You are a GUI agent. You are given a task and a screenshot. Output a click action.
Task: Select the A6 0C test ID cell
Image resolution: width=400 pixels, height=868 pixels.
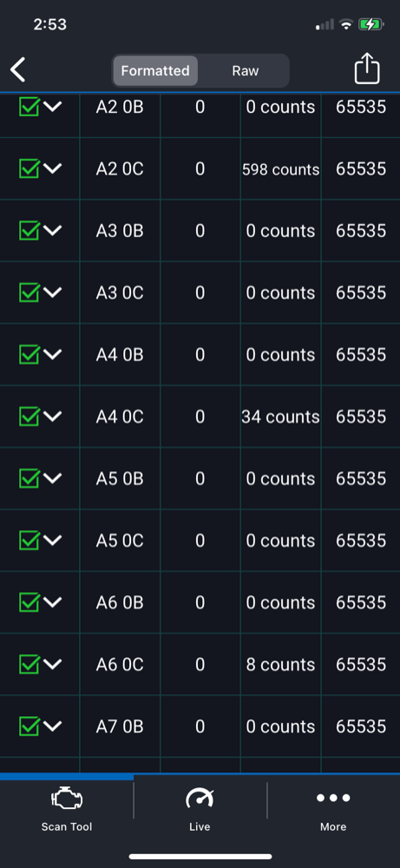point(120,664)
